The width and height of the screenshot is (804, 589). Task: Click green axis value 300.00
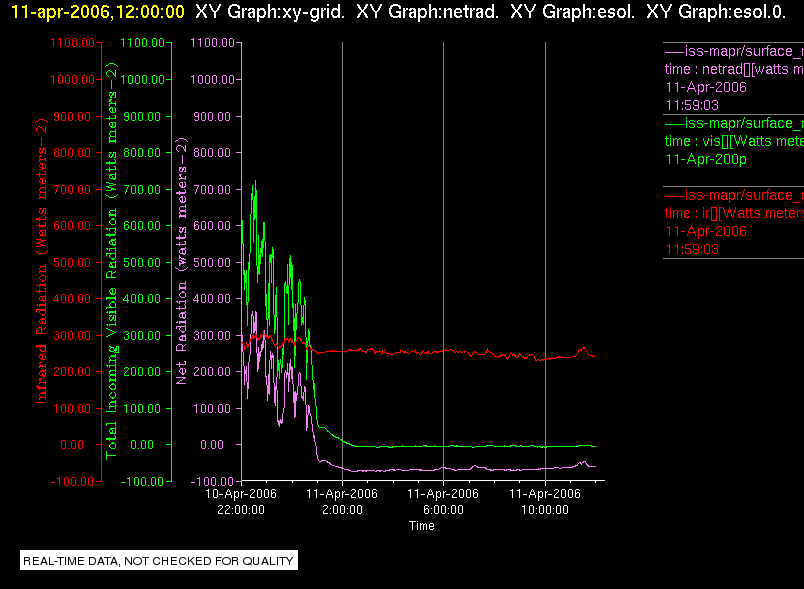click(x=142, y=336)
